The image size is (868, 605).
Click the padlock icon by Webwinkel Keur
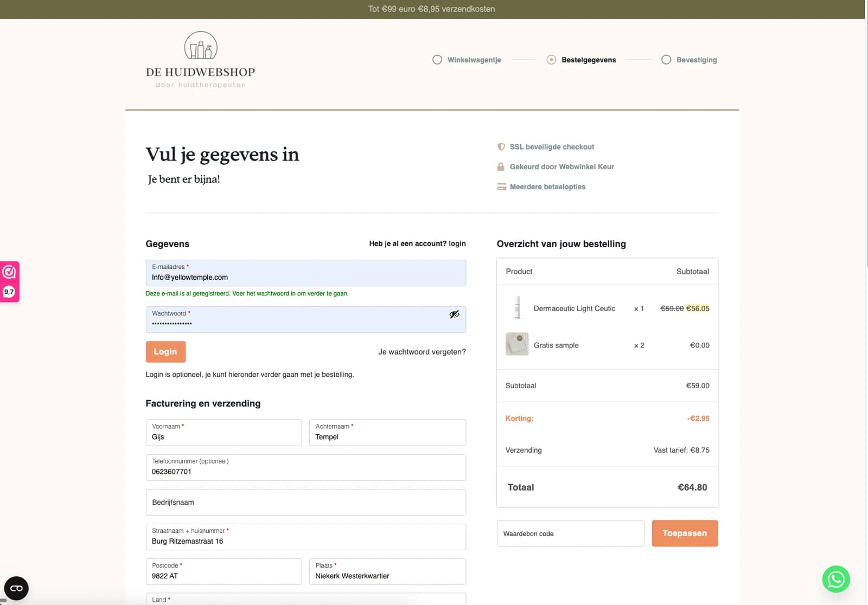pyautogui.click(x=501, y=167)
